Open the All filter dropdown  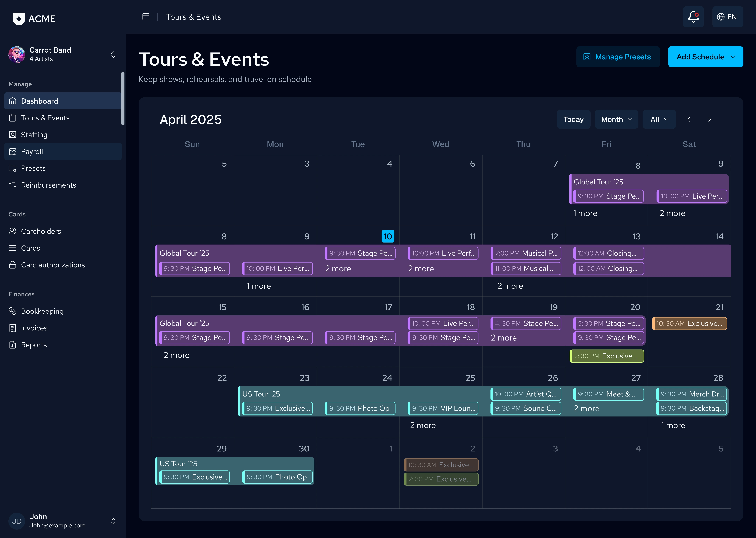point(659,119)
